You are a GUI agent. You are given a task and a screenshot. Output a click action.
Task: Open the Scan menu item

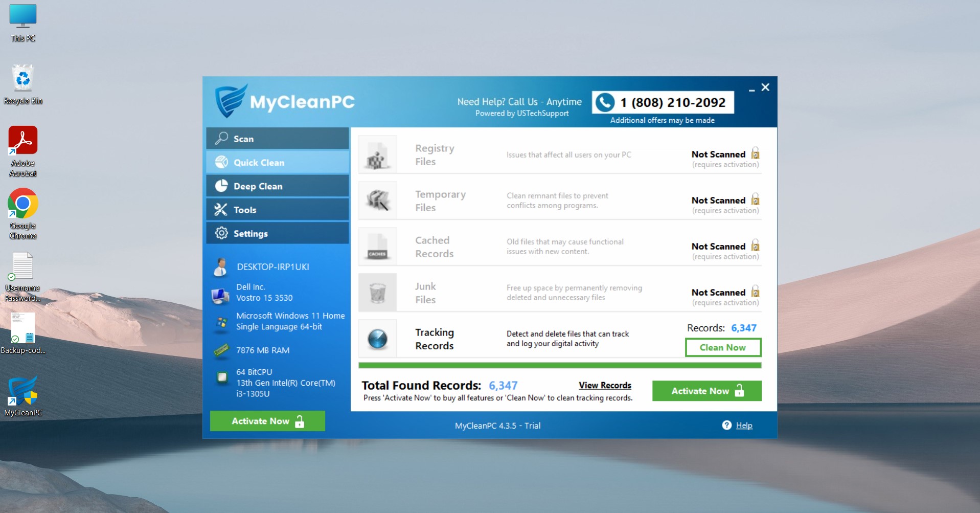click(x=278, y=139)
